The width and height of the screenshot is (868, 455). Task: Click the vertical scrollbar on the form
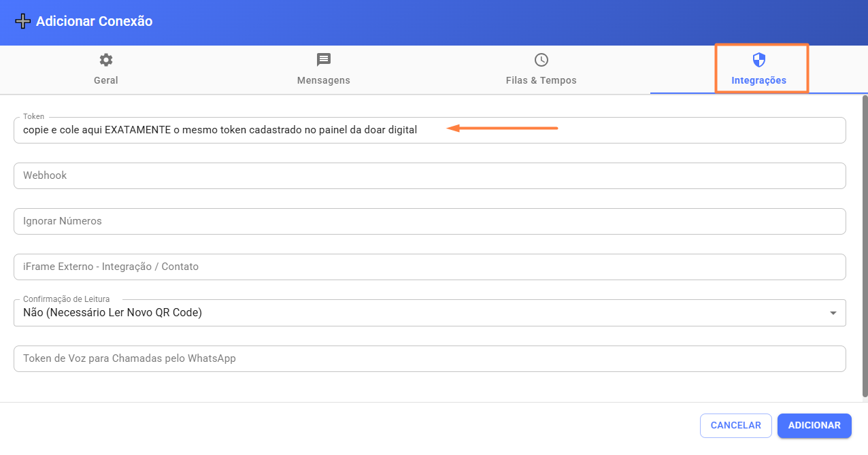click(865, 245)
